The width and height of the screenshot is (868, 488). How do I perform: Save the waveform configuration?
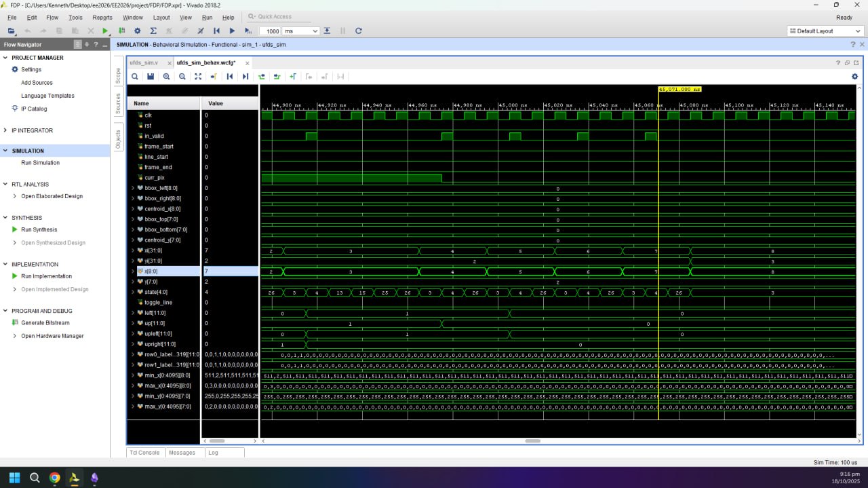pos(151,77)
